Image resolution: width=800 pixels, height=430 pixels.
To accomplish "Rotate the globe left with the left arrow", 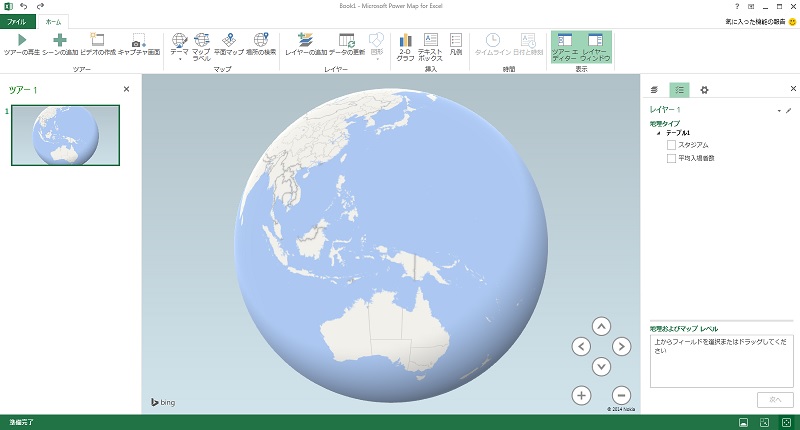I will [x=581, y=346].
